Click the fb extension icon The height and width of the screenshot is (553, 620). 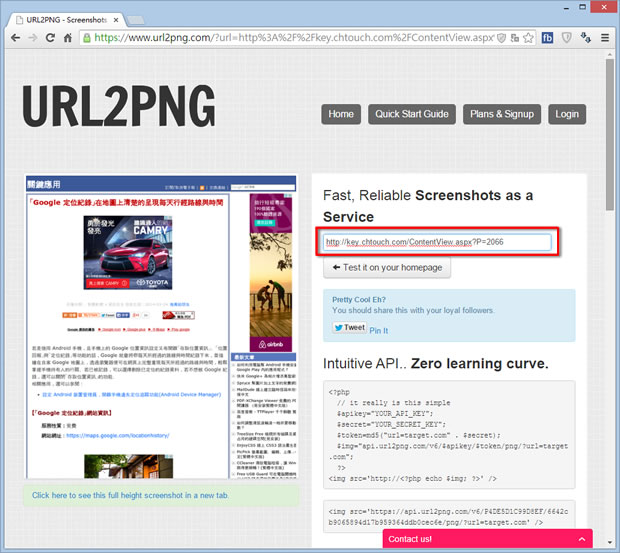click(x=547, y=37)
